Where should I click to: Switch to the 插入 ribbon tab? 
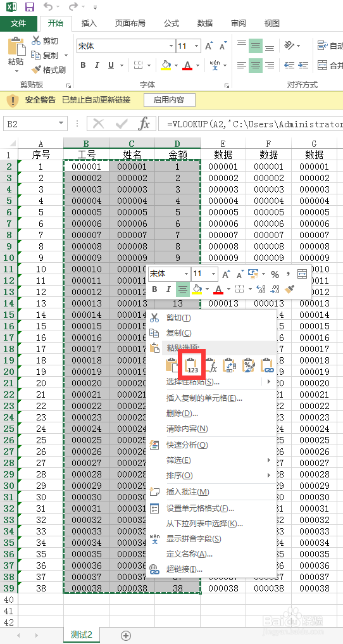pos(89,23)
